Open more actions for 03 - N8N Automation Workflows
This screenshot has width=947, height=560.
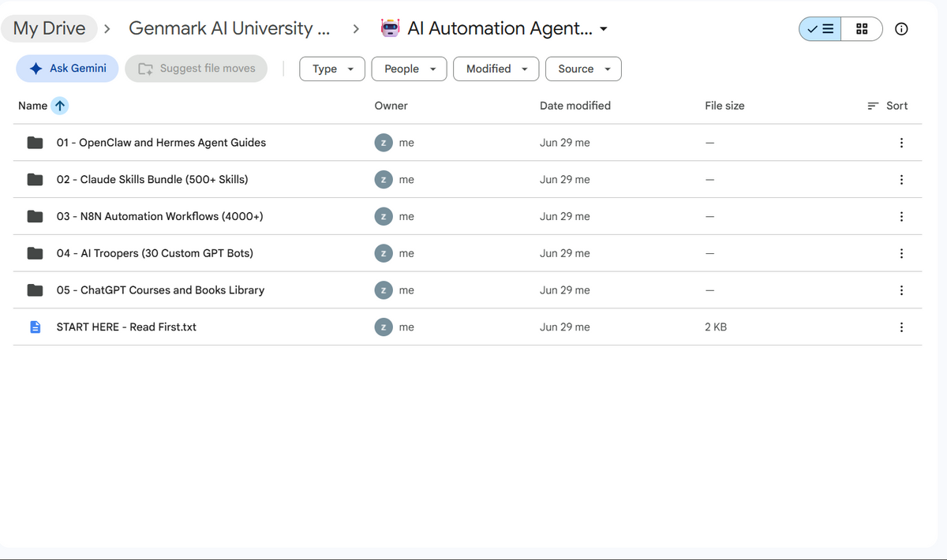point(901,216)
